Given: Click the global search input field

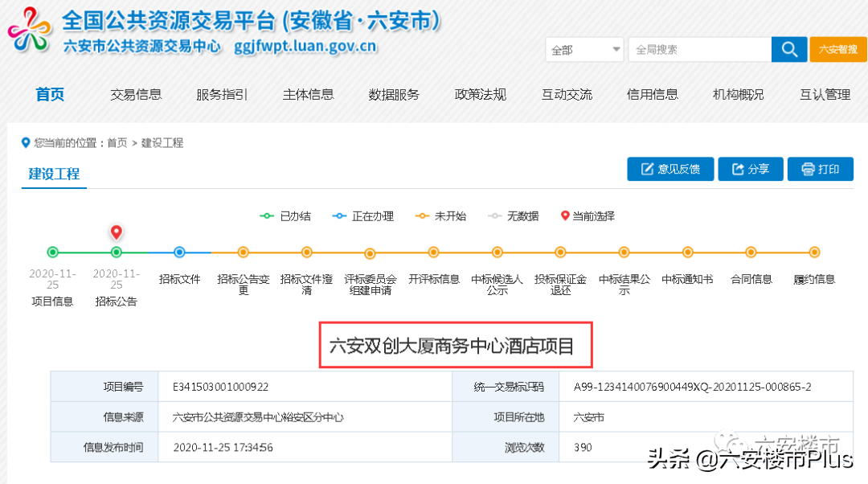Looking at the screenshot, I should pyautogui.click(x=699, y=49).
